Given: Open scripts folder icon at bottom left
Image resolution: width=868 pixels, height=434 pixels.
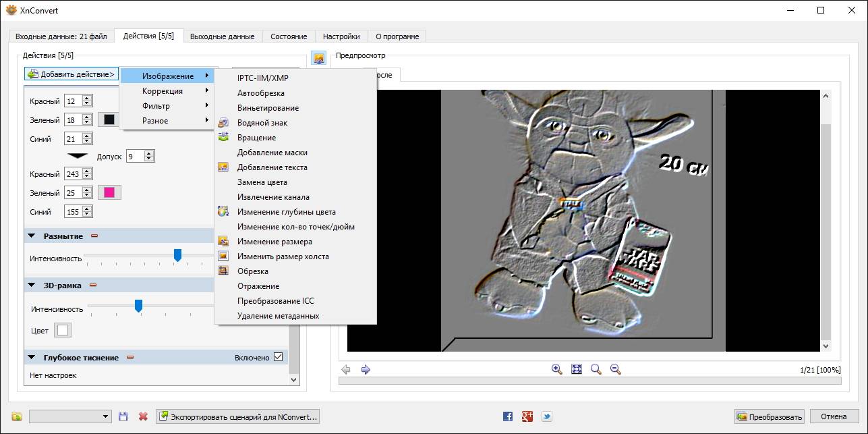Looking at the screenshot, I should click(17, 416).
